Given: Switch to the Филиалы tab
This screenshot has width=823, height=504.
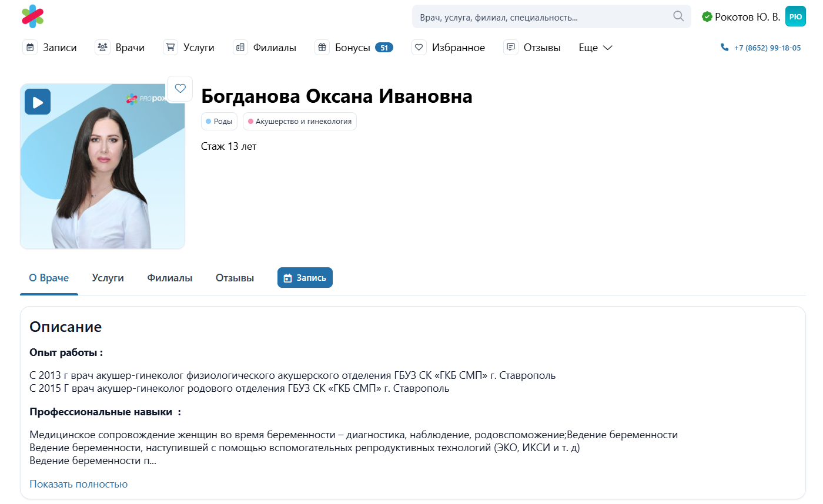Looking at the screenshot, I should (x=169, y=278).
